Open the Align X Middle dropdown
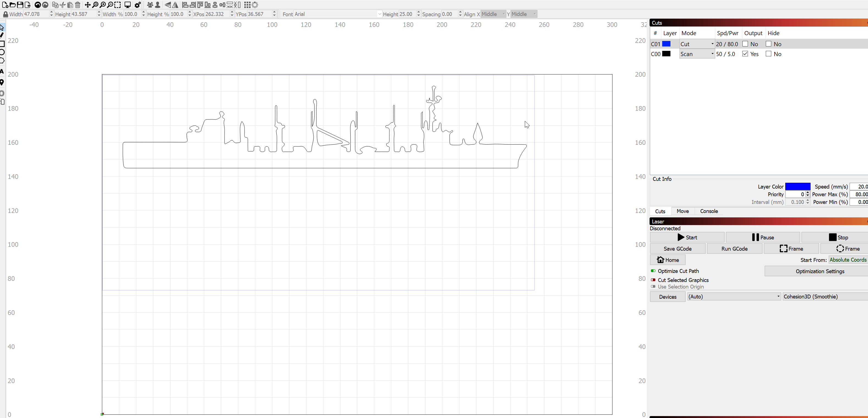The width and height of the screenshot is (868, 418). tap(493, 14)
